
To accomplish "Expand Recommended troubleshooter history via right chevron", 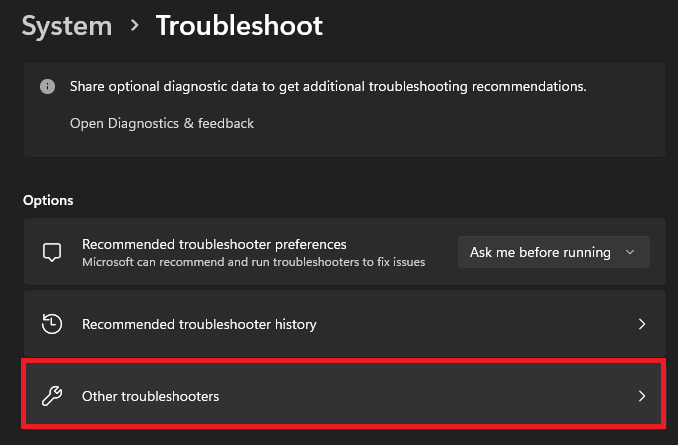I will [x=642, y=324].
